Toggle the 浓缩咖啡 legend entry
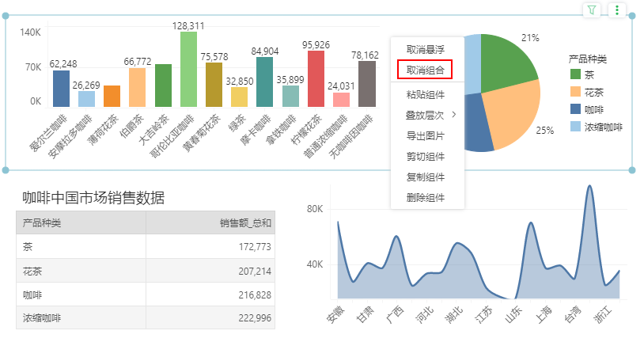The height and width of the screenshot is (342, 644). coord(596,127)
